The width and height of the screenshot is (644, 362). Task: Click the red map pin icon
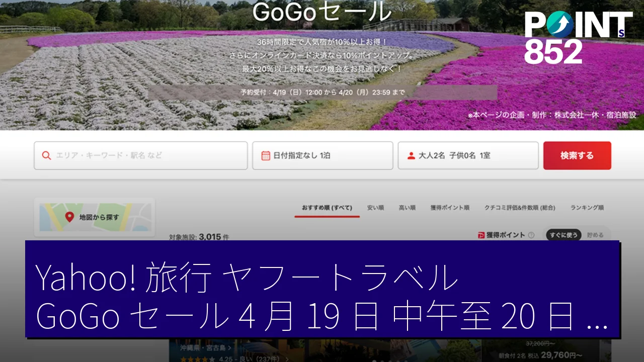(69, 217)
